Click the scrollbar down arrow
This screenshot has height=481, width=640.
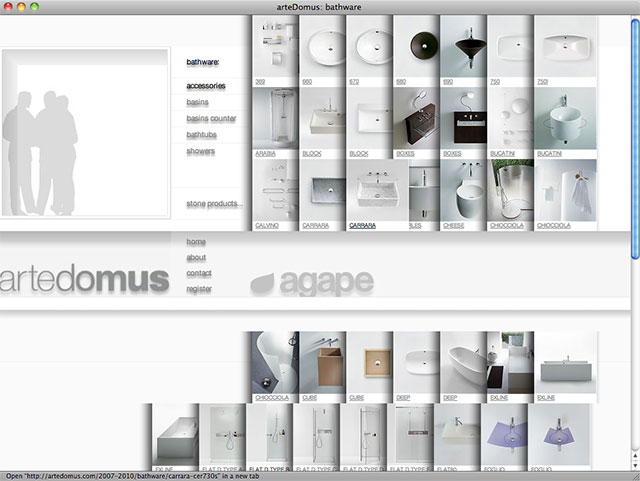635,466
